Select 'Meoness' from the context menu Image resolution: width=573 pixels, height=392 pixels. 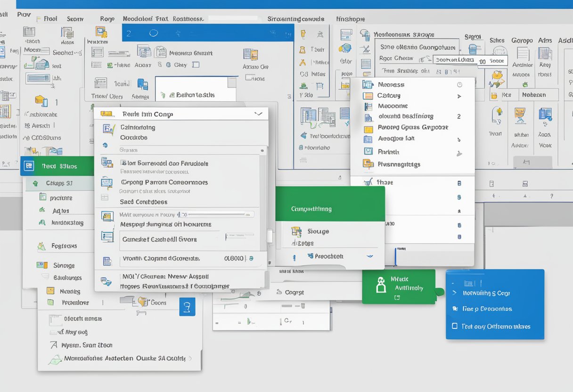(392, 84)
